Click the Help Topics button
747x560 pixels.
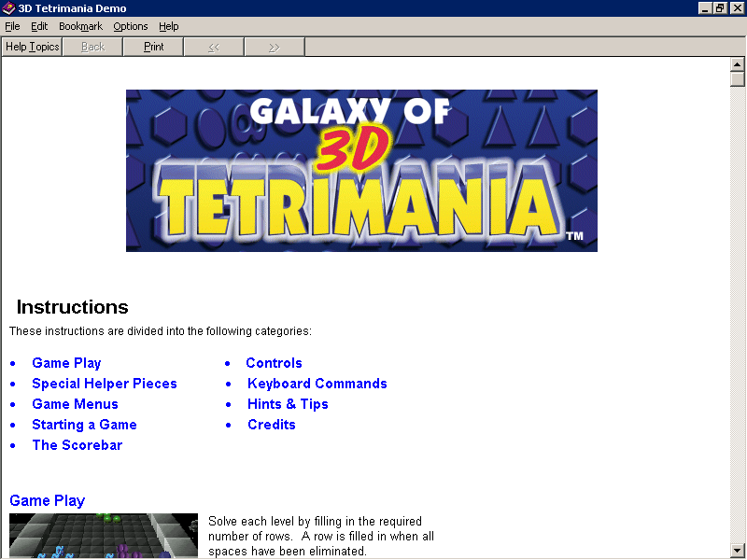click(32, 47)
